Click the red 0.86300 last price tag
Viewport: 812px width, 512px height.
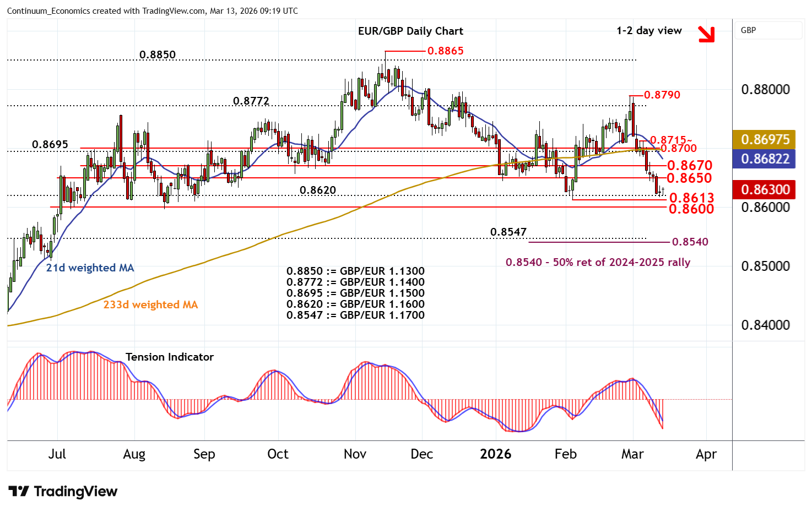coord(765,190)
